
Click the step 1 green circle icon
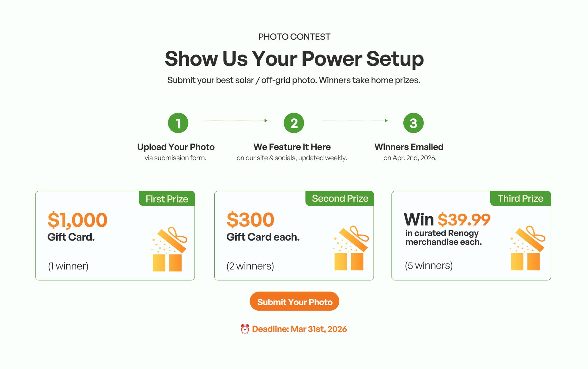pos(178,123)
